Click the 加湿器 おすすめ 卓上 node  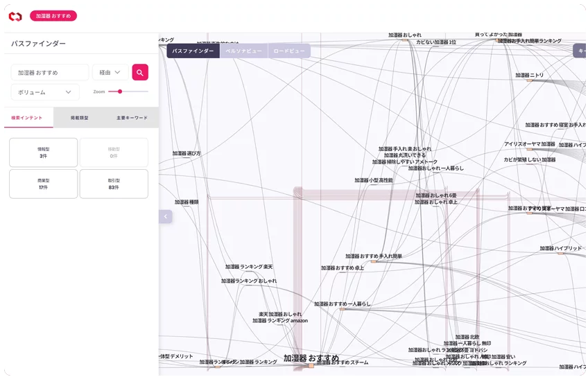point(343,268)
